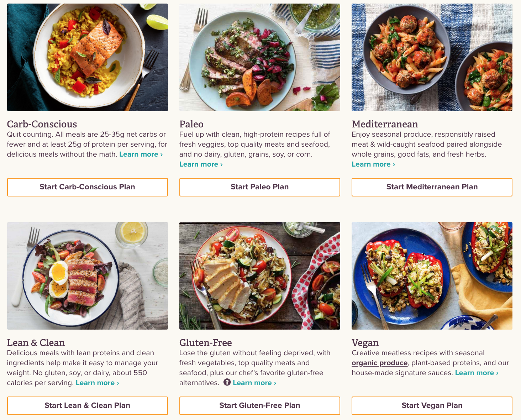Start the Paleo Plan
This screenshot has width=521, height=420.
260,187
